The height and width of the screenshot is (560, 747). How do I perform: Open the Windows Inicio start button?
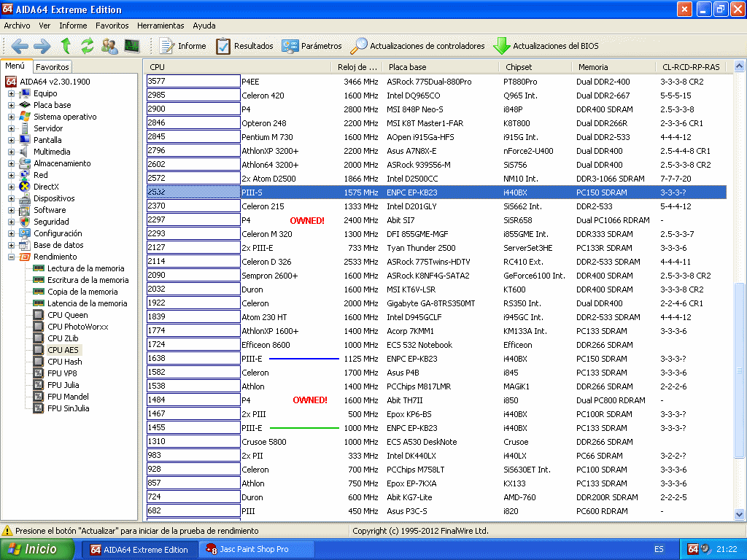click(x=37, y=550)
